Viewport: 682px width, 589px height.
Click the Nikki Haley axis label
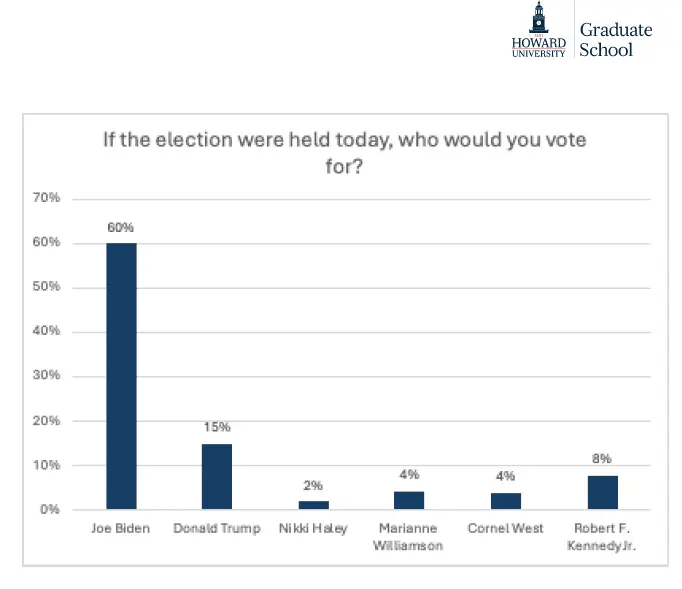[x=313, y=528]
